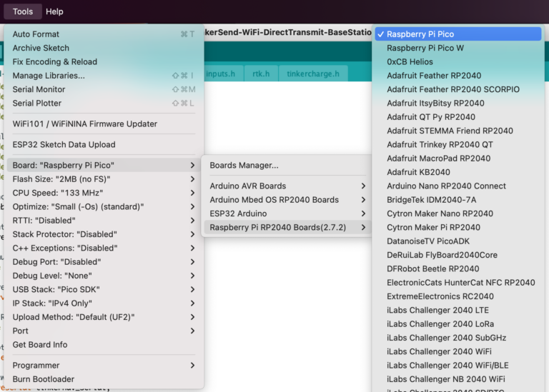Expand IP Stack: "IPv4 Only" submenu
The height and width of the screenshot is (392, 549).
coord(104,303)
